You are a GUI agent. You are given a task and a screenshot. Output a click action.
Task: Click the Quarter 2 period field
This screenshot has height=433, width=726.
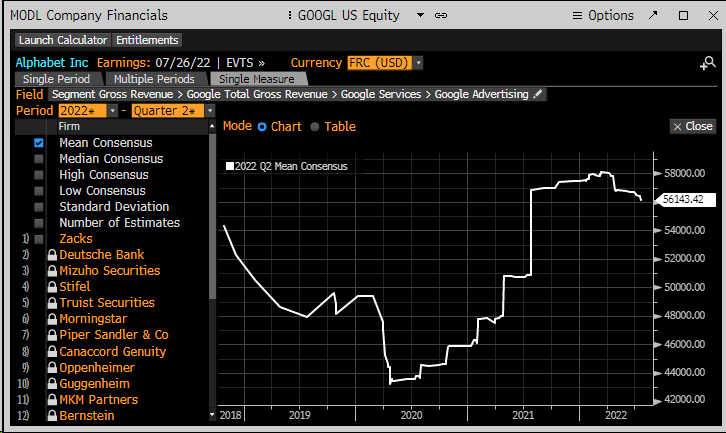point(168,111)
